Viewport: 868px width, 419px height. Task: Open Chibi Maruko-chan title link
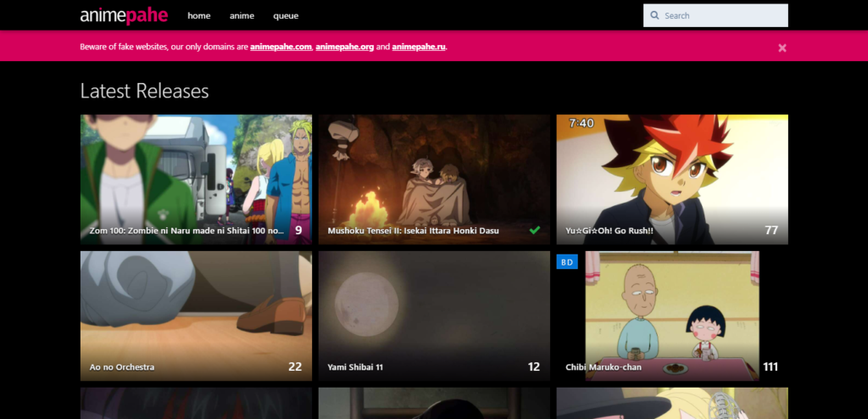tap(604, 367)
